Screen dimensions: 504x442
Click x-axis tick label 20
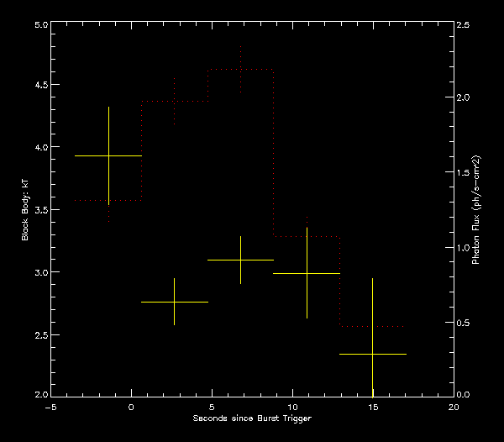click(x=454, y=406)
